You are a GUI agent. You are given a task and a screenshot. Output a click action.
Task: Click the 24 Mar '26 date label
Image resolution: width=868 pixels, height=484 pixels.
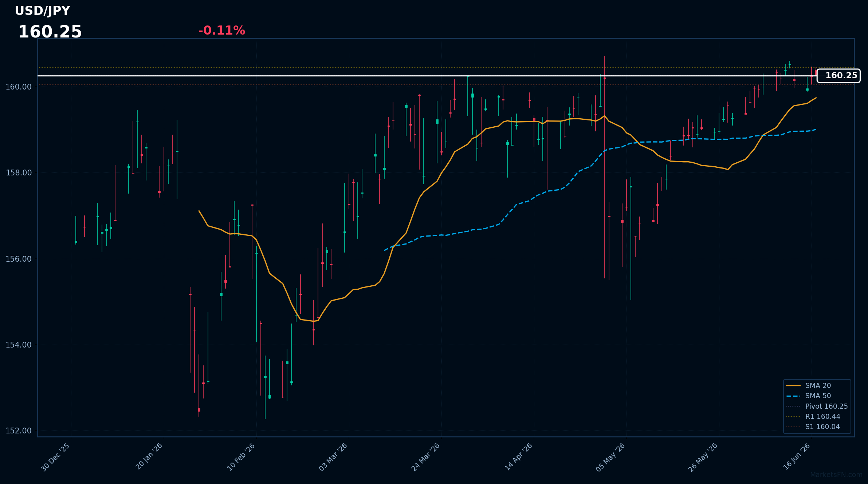point(426,457)
